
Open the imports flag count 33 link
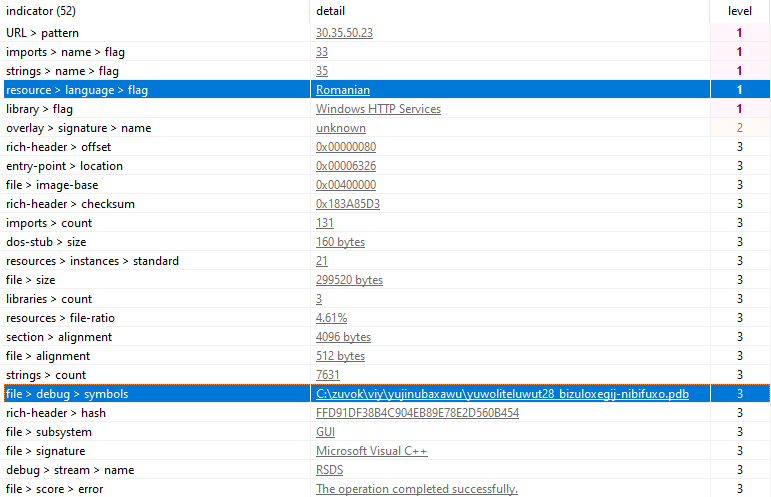(322, 52)
